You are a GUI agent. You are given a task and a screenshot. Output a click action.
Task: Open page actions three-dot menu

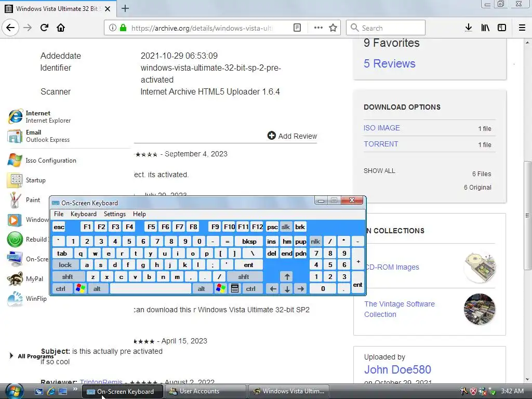coord(318,28)
